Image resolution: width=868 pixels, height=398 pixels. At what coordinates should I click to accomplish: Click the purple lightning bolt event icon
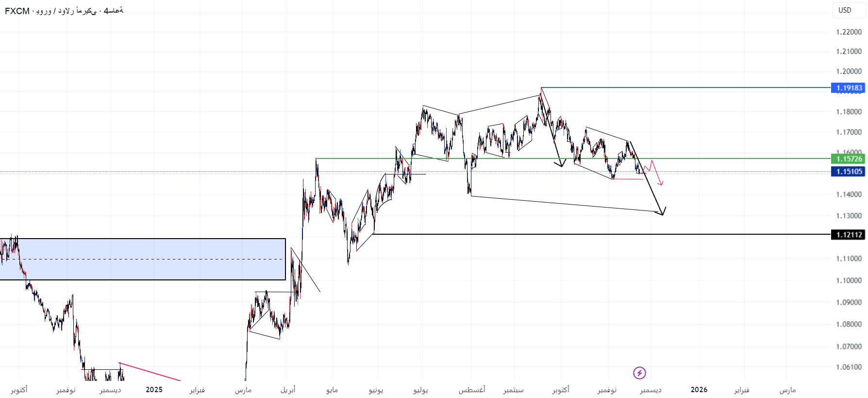[x=639, y=373]
